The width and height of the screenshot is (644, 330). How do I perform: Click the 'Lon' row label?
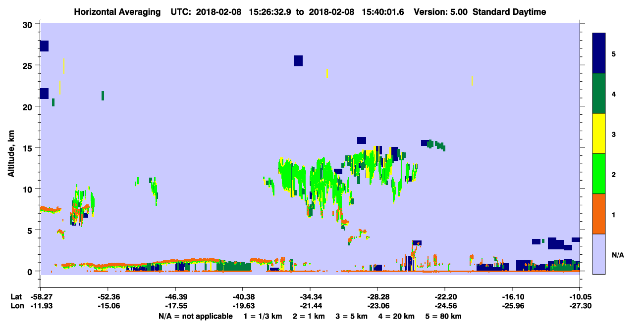coord(16,306)
